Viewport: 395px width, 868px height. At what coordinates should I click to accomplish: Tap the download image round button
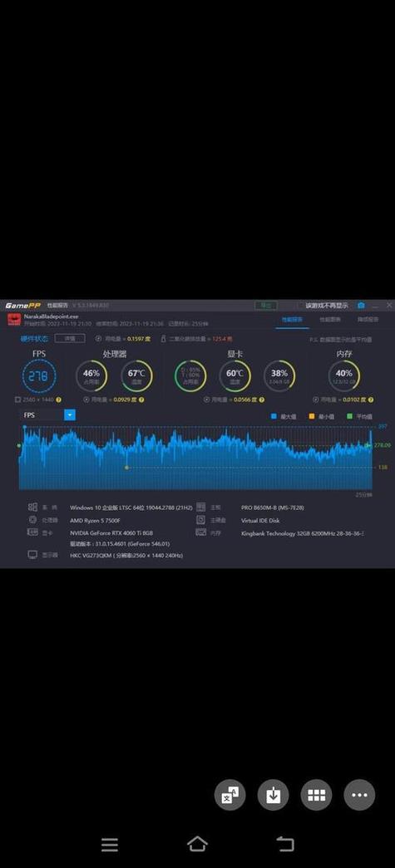[273, 795]
